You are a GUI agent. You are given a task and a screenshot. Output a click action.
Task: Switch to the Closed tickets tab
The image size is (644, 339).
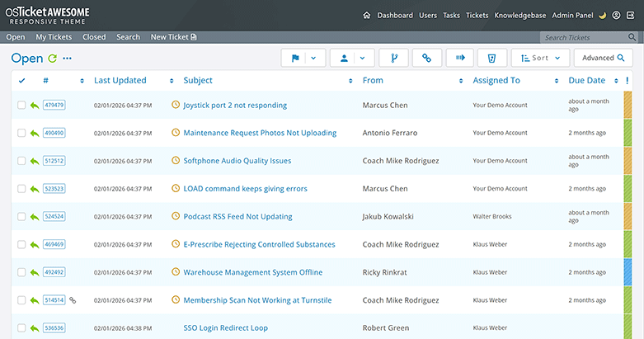pos(94,37)
